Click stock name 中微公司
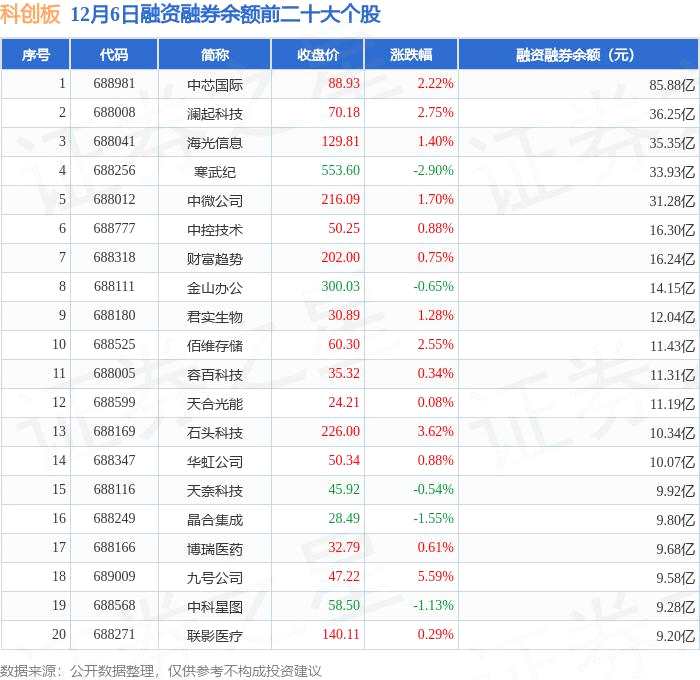The width and height of the screenshot is (700, 680). (215, 201)
